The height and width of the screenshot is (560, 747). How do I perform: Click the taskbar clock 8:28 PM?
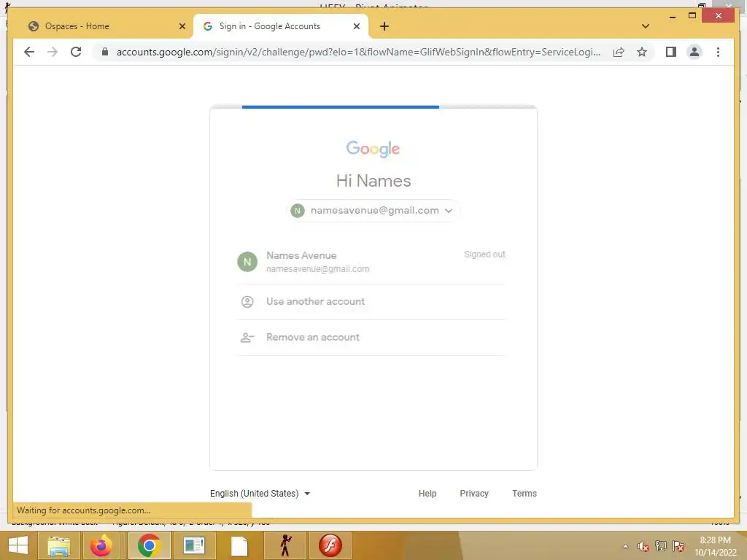[715, 540]
